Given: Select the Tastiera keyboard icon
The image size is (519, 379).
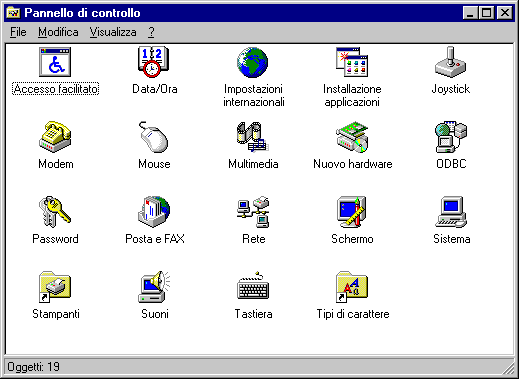Looking at the screenshot, I should click(253, 287).
